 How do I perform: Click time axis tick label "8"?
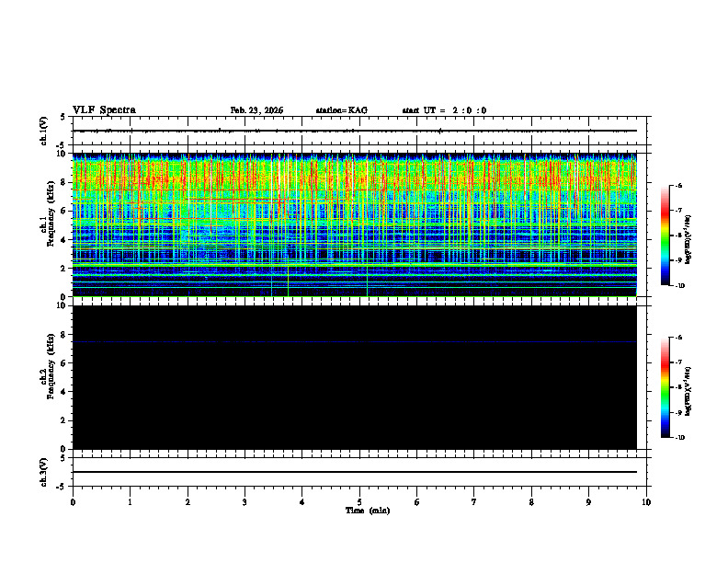click(x=531, y=502)
